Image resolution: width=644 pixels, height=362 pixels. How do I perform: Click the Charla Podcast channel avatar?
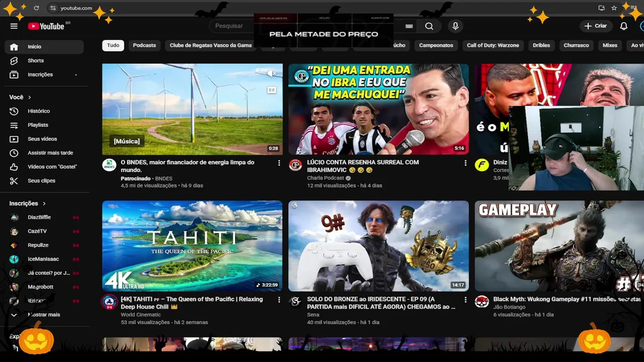coord(296,165)
